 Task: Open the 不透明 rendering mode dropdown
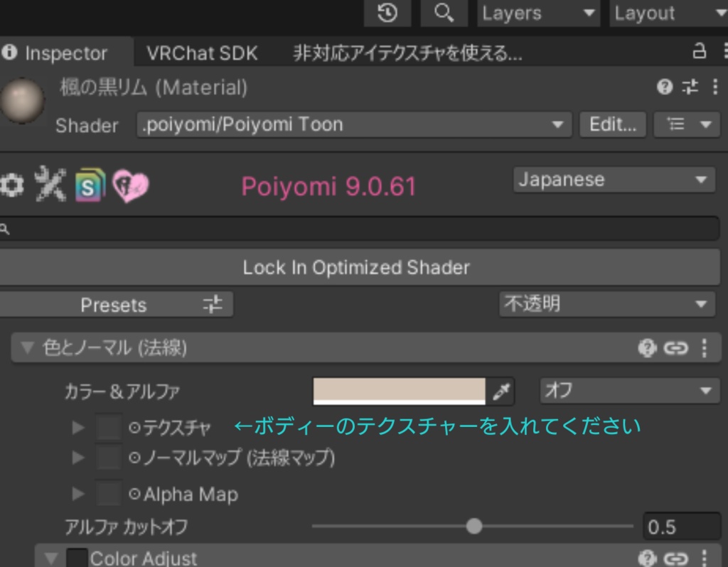(x=606, y=304)
